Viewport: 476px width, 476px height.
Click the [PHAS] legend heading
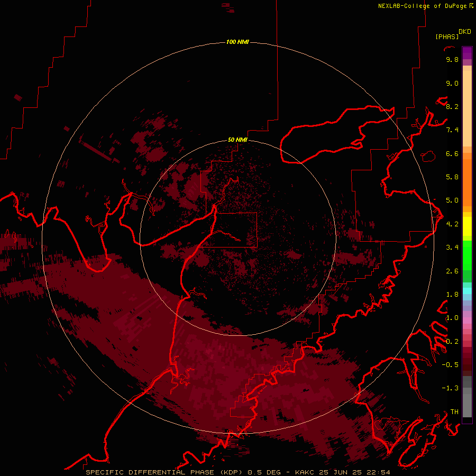tap(447, 36)
